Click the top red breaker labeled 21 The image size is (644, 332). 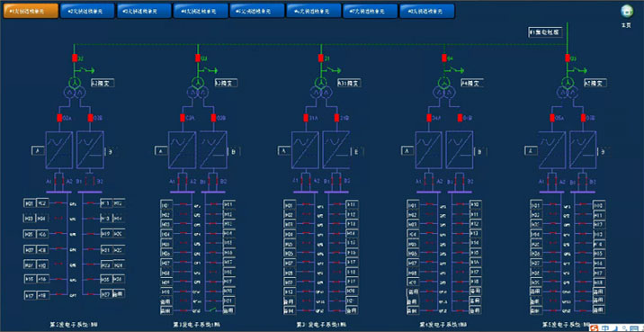[x=321, y=58]
